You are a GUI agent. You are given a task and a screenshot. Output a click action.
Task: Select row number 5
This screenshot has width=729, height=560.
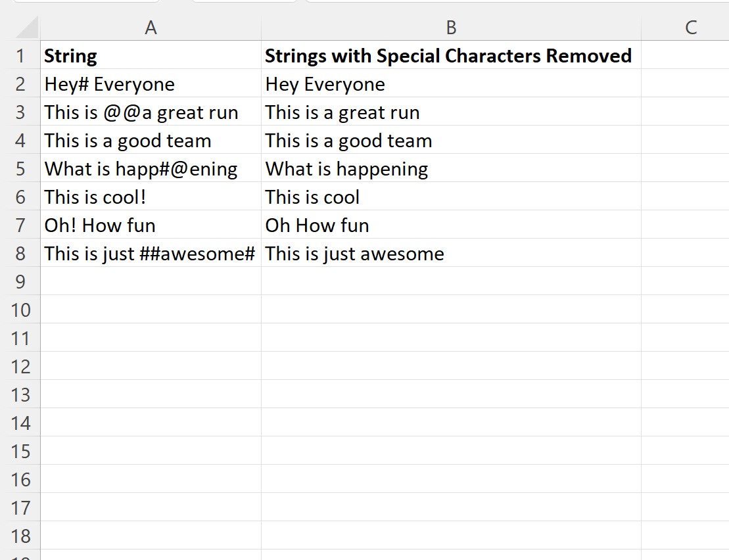tap(22, 169)
